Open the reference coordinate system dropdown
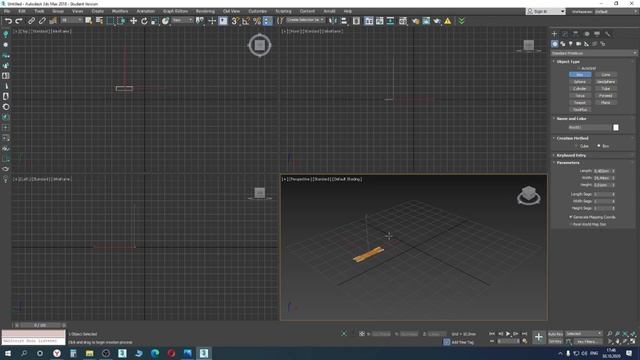640x360 pixels. point(182,20)
